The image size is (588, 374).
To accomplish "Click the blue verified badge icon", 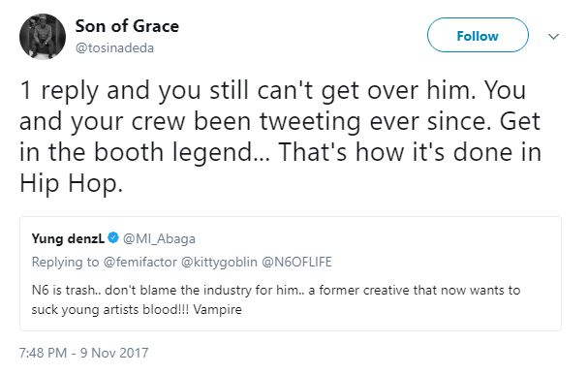I will point(113,237).
